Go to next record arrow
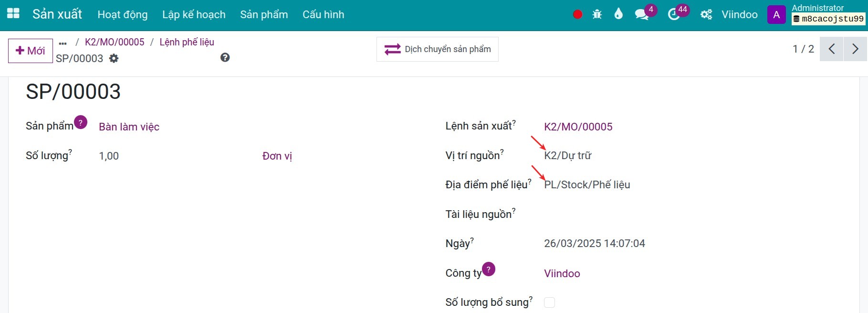The width and height of the screenshot is (868, 313). [x=855, y=49]
